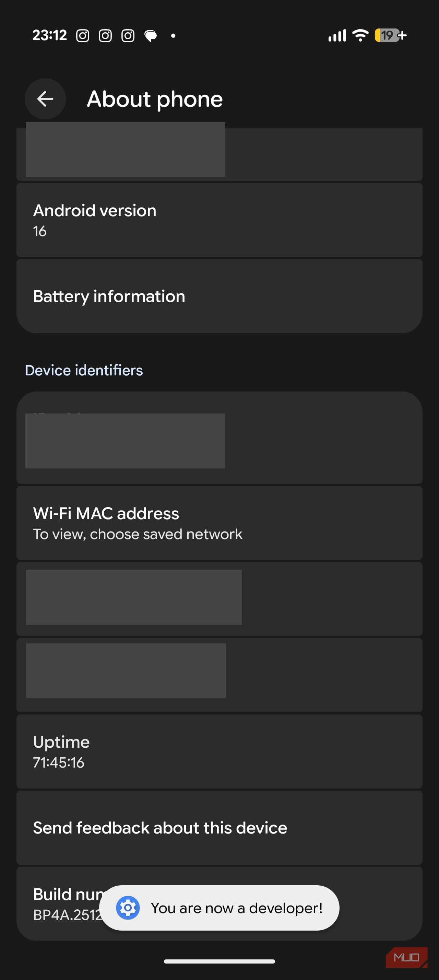Tap the status bar clock
The height and width of the screenshot is (980, 439).
(49, 35)
